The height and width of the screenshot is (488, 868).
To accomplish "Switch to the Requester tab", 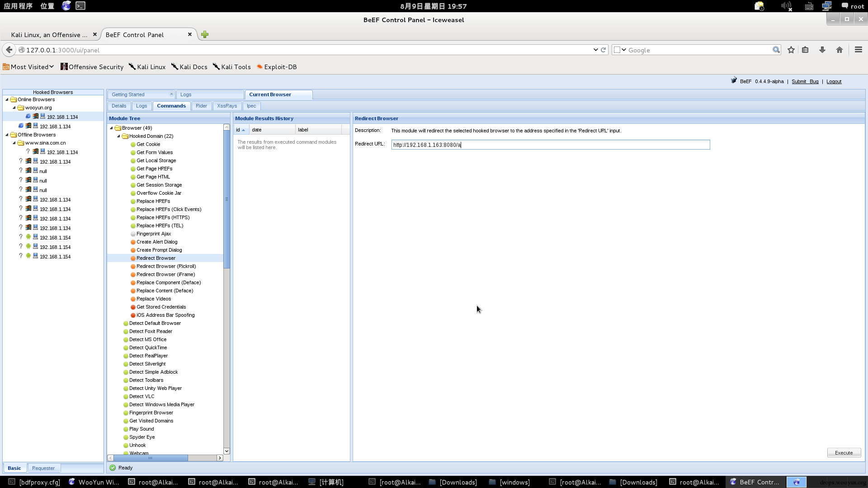I will 43,468.
